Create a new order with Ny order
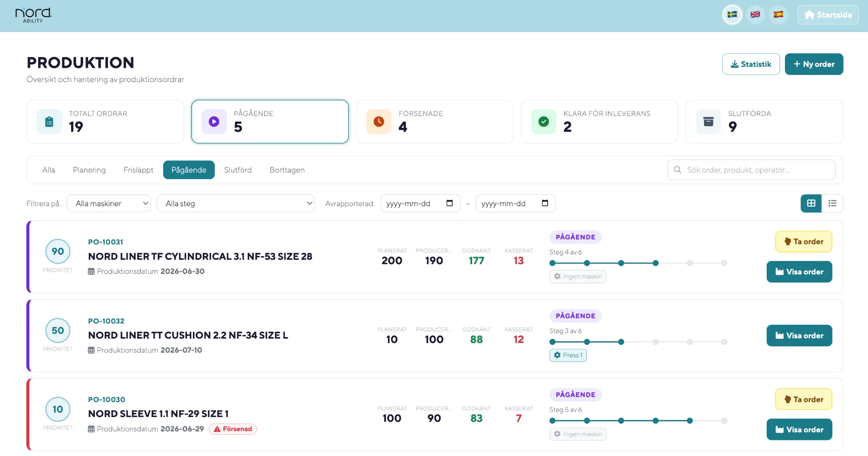Screen dimensions: 868x456 pyautogui.click(x=814, y=64)
